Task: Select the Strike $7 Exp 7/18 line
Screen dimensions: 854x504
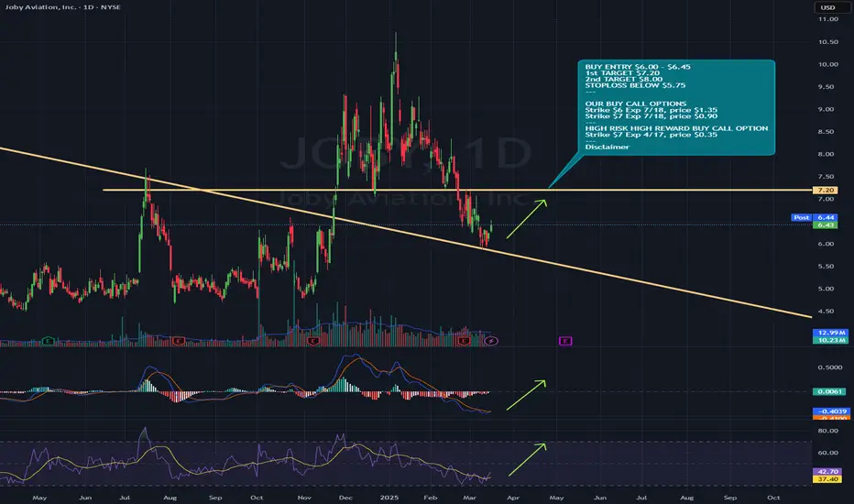Action: point(651,116)
